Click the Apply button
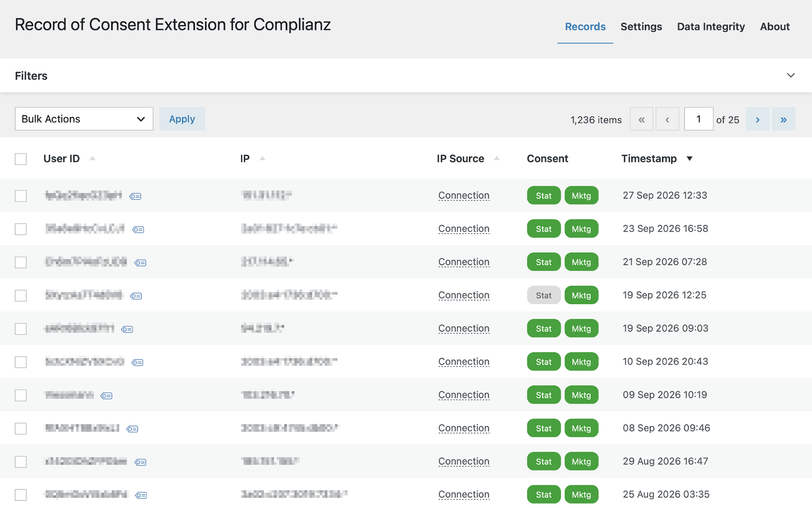 pyautogui.click(x=182, y=119)
